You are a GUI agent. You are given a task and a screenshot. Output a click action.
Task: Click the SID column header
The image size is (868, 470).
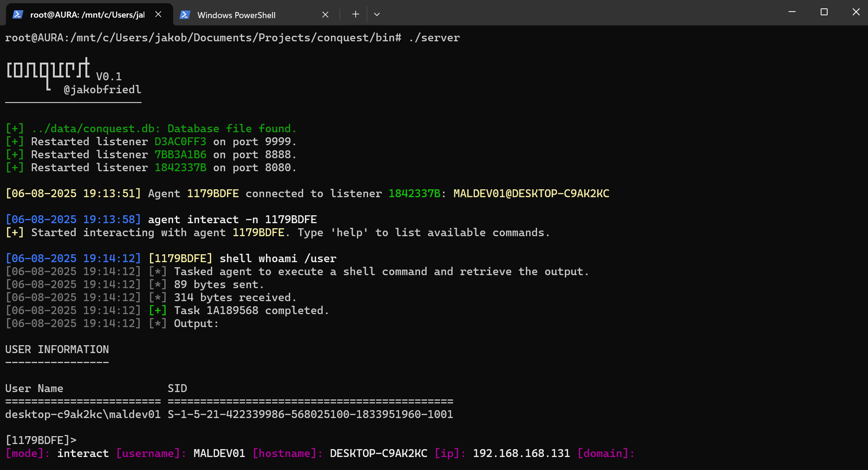tap(177, 388)
